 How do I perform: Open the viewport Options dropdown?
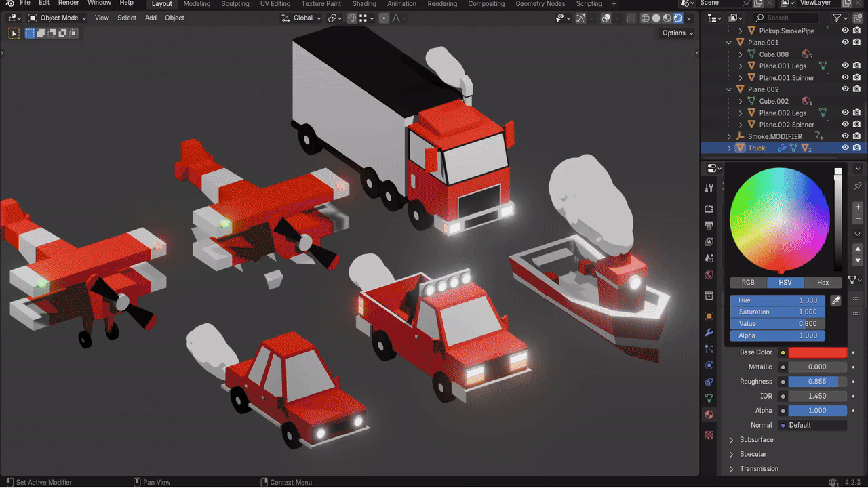(x=677, y=33)
